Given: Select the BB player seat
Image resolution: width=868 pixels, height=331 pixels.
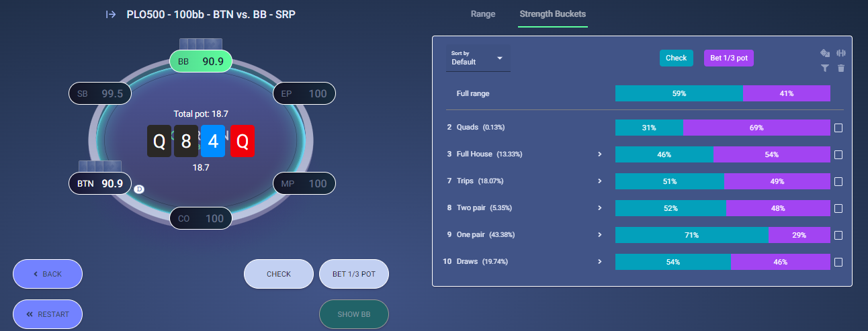Looking at the screenshot, I should 201,61.
